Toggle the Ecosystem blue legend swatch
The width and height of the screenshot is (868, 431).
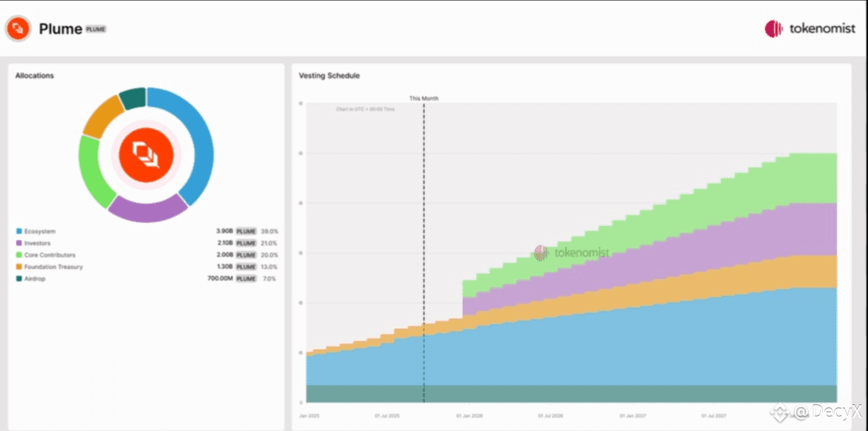19,231
